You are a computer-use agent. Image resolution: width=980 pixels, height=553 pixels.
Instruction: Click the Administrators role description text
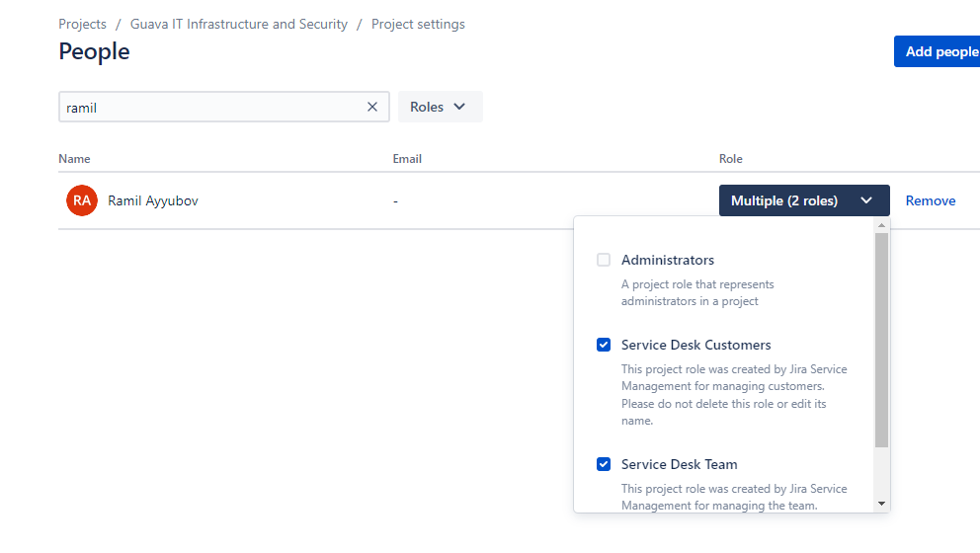coord(697,292)
